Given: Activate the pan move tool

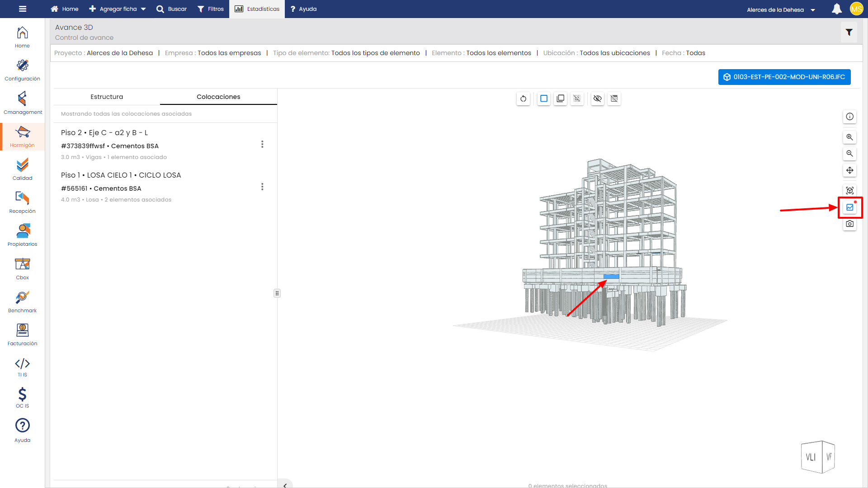Looking at the screenshot, I should [x=849, y=170].
